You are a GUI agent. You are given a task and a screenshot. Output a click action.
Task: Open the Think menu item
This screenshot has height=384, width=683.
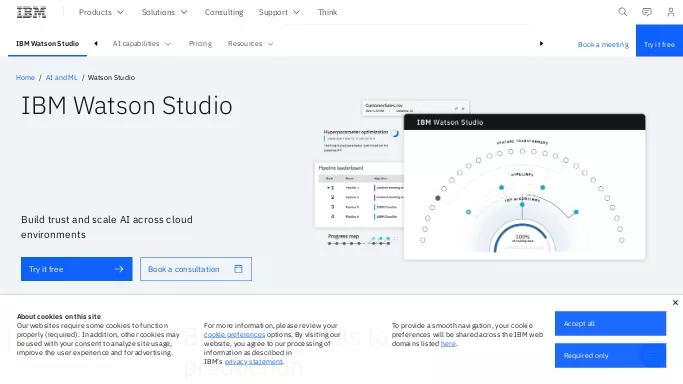coord(327,12)
